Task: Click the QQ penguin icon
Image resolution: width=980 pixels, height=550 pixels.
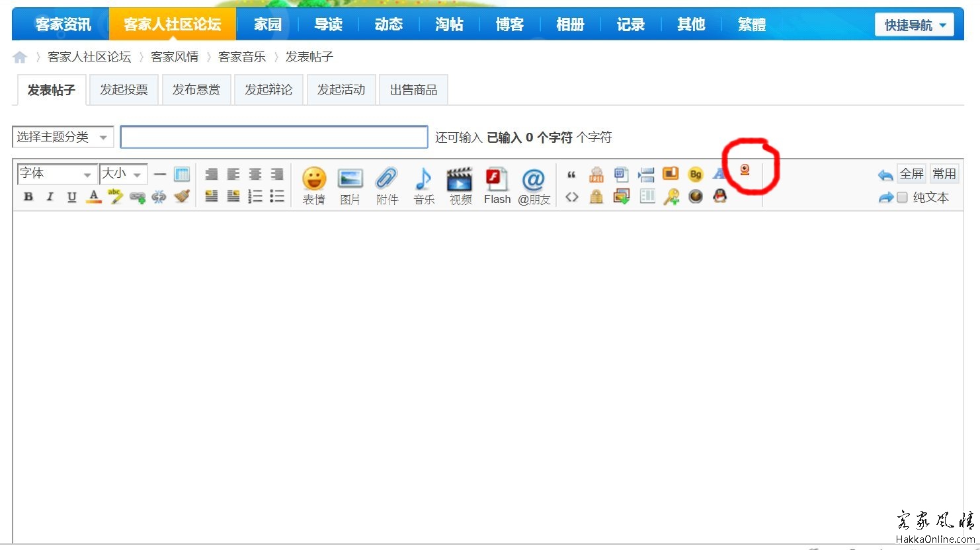Action: [720, 196]
